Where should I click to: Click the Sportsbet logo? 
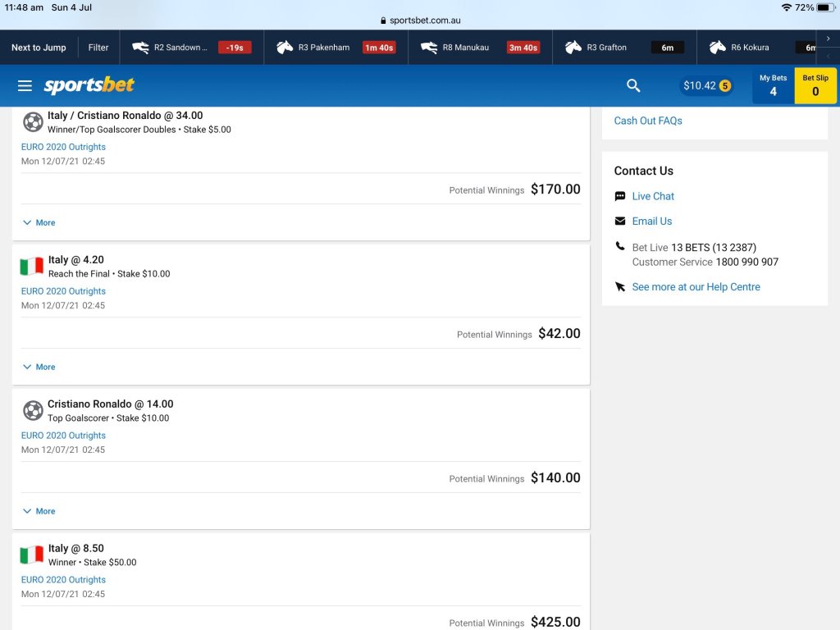tap(89, 85)
